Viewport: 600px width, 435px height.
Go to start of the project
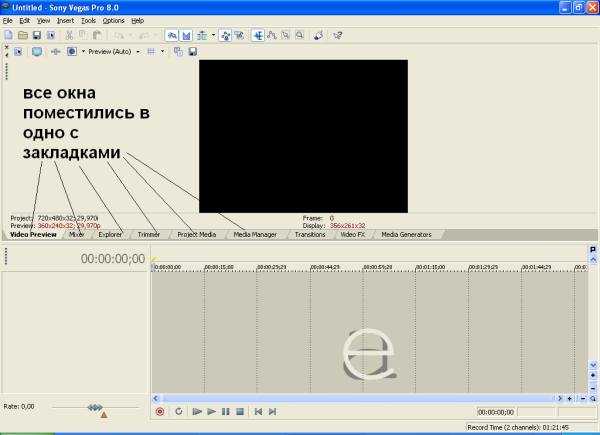point(258,412)
